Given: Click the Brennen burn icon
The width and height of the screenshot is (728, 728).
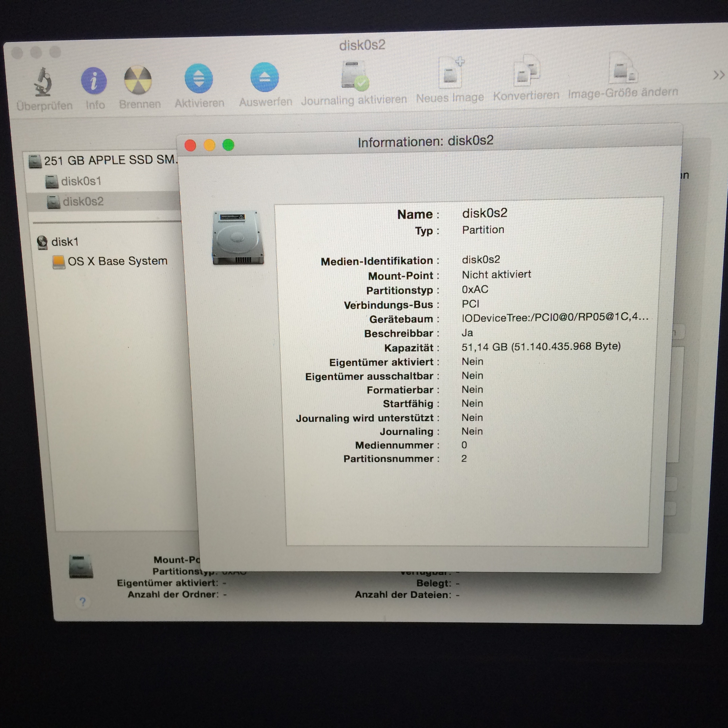Looking at the screenshot, I should (x=138, y=80).
